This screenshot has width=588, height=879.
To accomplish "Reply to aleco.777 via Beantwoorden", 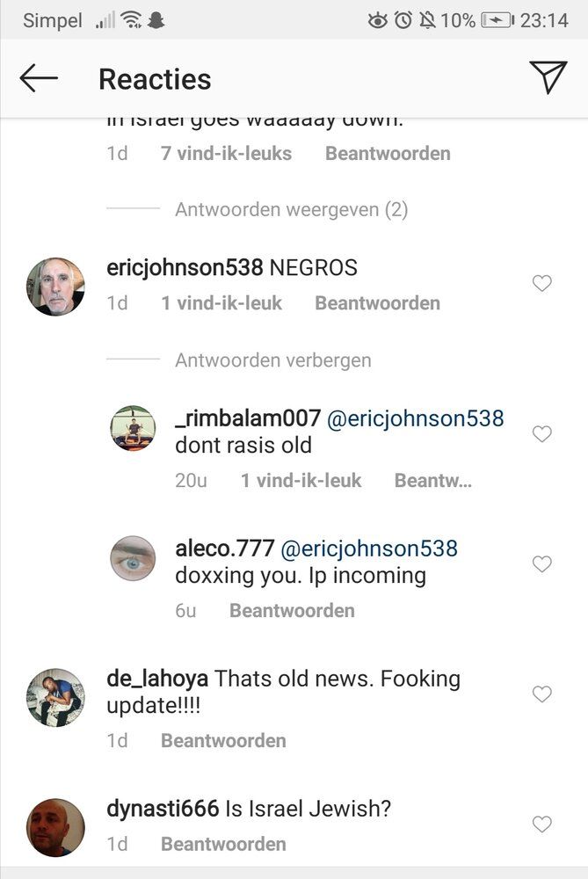I will tap(292, 611).
